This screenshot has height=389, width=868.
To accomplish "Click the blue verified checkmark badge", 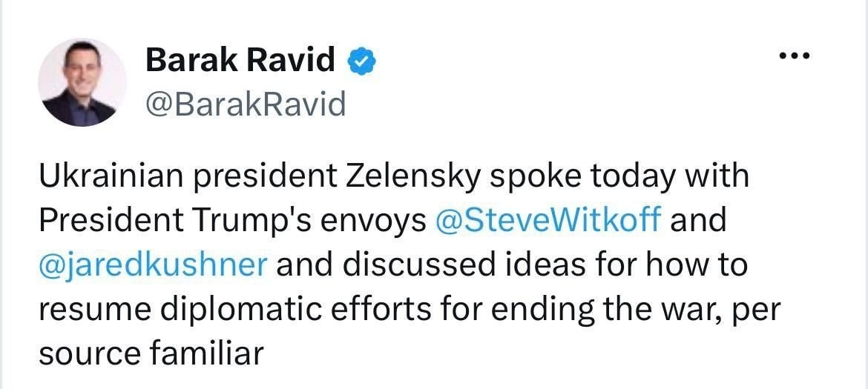I will point(361,61).
